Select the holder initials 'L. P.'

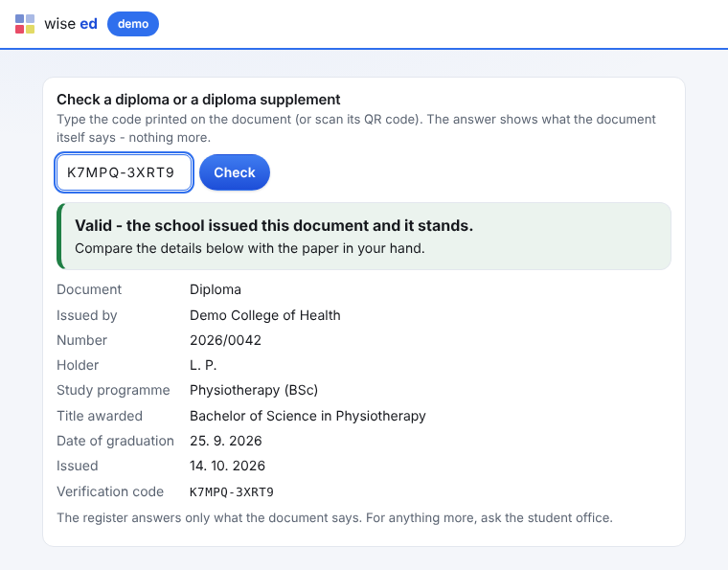coord(203,365)
